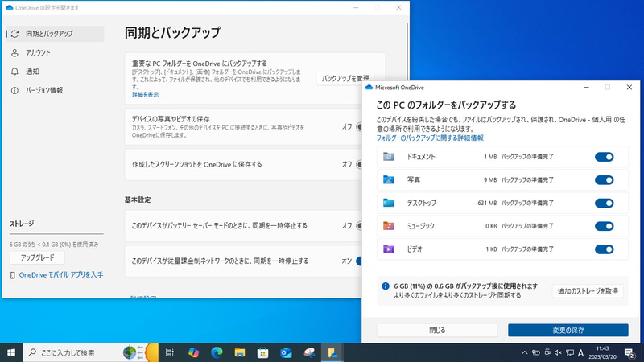Show hidden system tray icons chevron
The image size is (644, 362).
(x=525, y=352)
